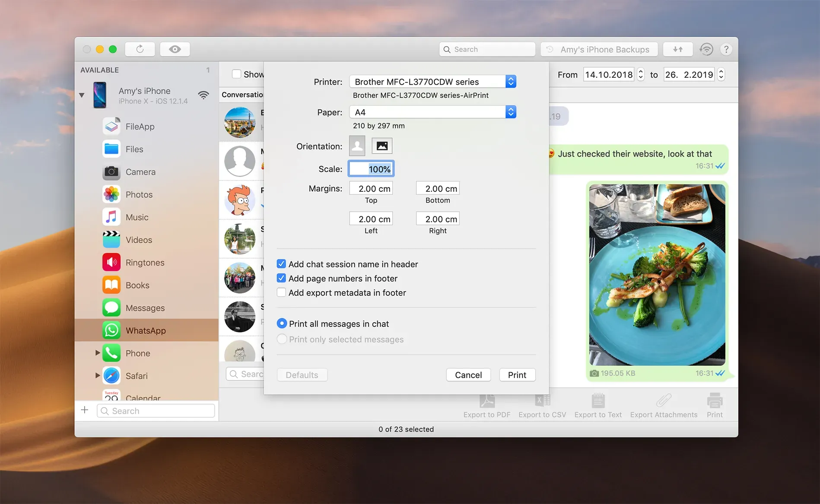Disable Add page numbers in footer
This screenshot has height=504, width=820.
coord(281,278)
